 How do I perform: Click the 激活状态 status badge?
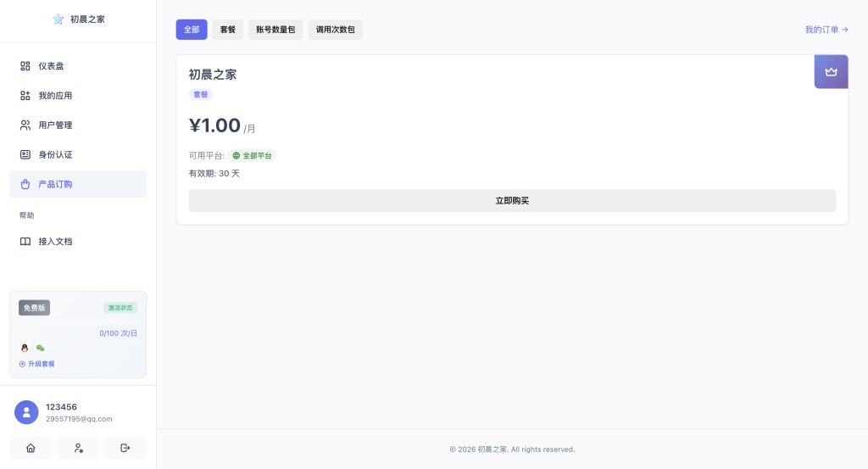120,308
